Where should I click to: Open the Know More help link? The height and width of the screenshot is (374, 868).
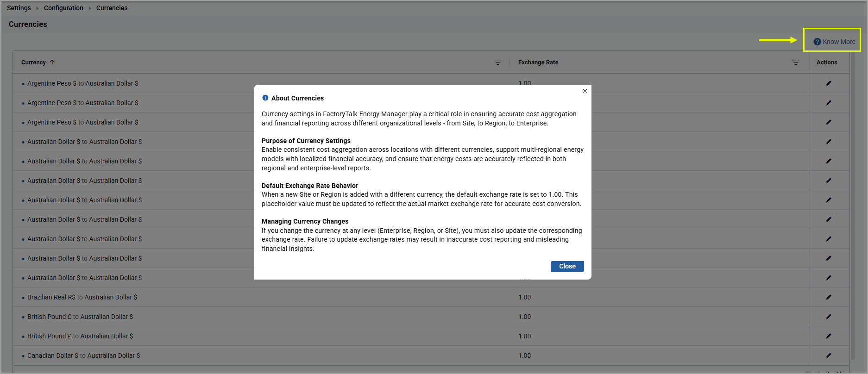tap(834, 42)
